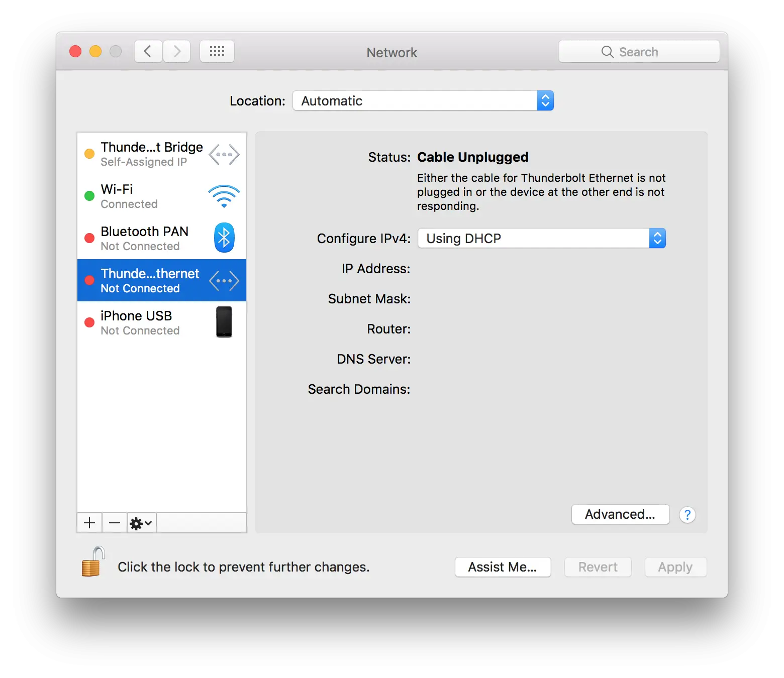Click the Thunderbolt Ethernet arrows icon

(x=224, y=281)
